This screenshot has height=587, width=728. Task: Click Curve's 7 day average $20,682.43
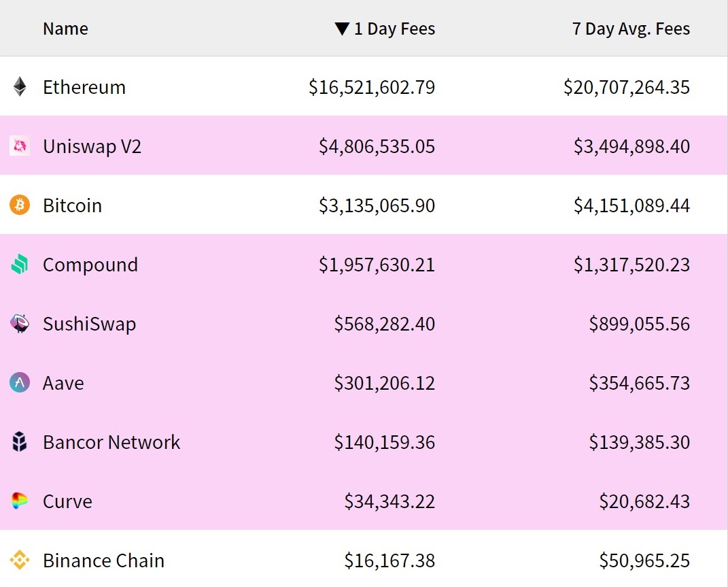[644, 501]
